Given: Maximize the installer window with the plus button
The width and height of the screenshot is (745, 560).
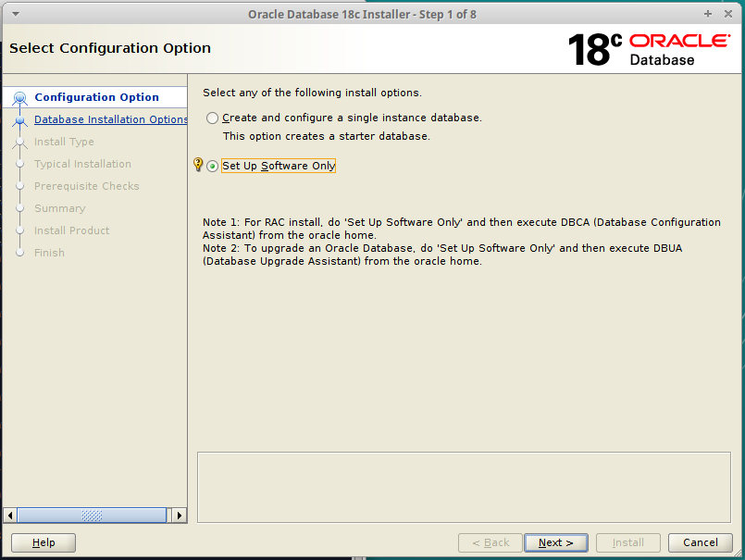Looking at the screenshot, I should coord(708,14).
